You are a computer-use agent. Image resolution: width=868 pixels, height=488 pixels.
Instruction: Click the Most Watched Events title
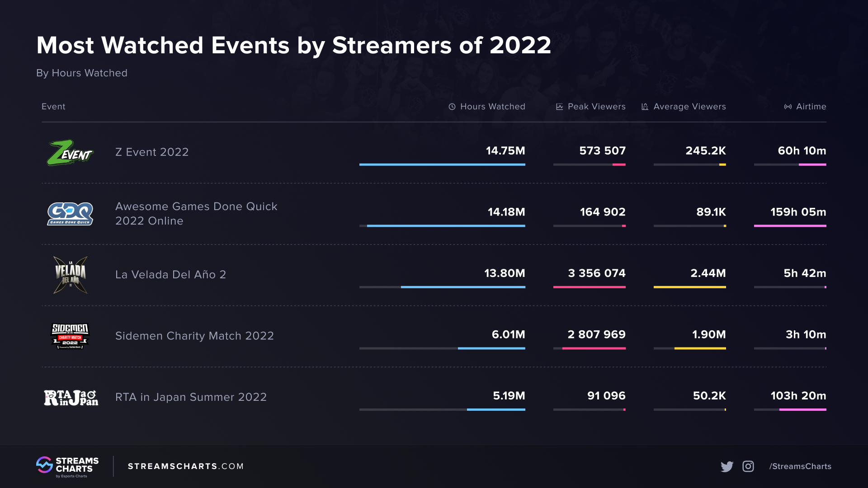pyautogui.click(x=294, y=46)
